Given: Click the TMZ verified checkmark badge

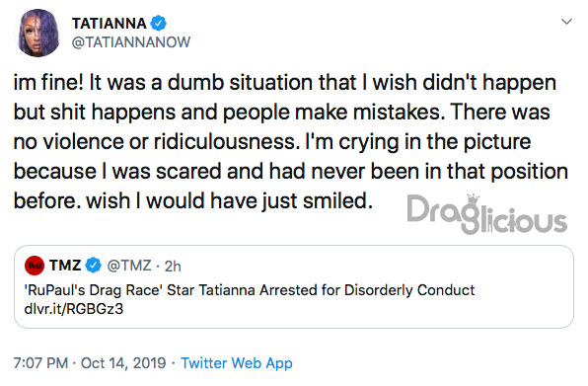Looking at the screenshot, I should point(94,266).
